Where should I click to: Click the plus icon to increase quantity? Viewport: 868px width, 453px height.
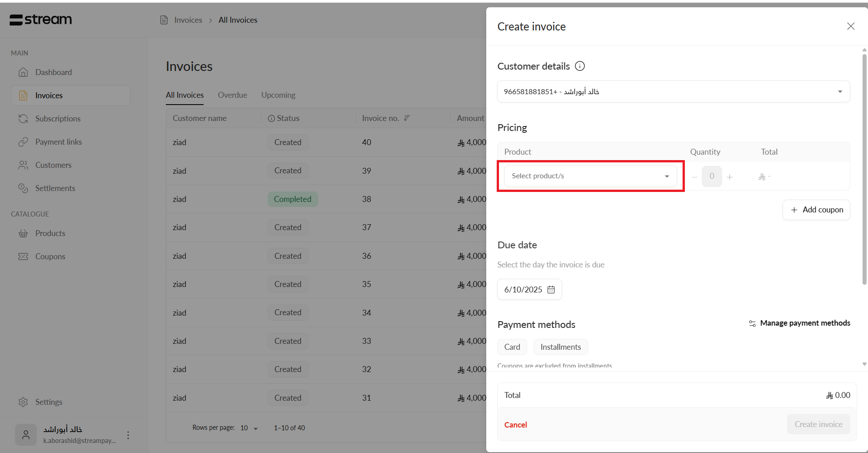(x=729, y=177)
